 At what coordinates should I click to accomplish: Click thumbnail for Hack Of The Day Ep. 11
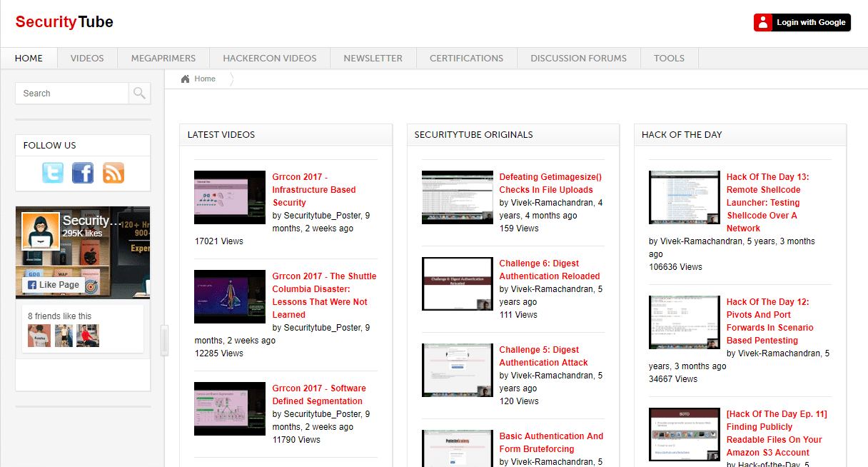[684, 434]
